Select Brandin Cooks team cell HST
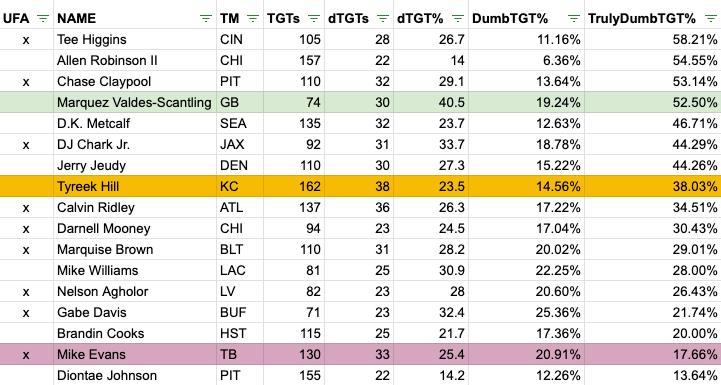The image size is (721, 385). tap(233, 334)
